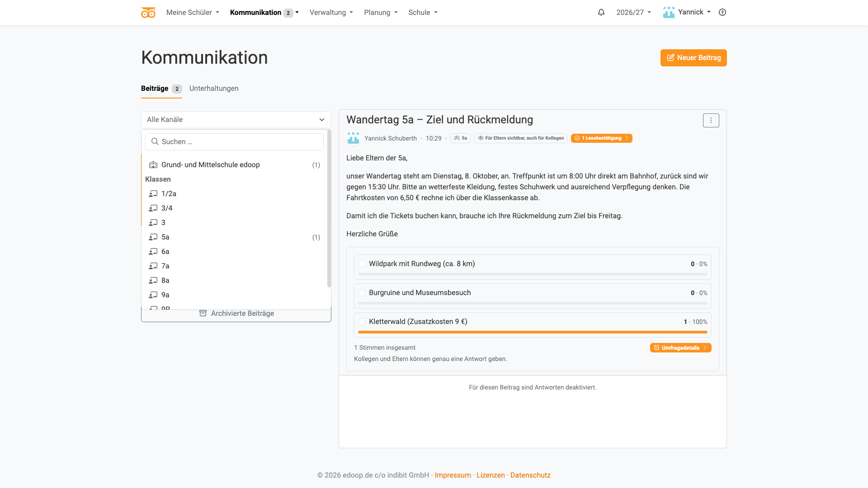Image resolution: width=868 pixels, height=488 pixels.
Task: Click the 1 Lesebestätigung badge
Action: coord(601,138)
